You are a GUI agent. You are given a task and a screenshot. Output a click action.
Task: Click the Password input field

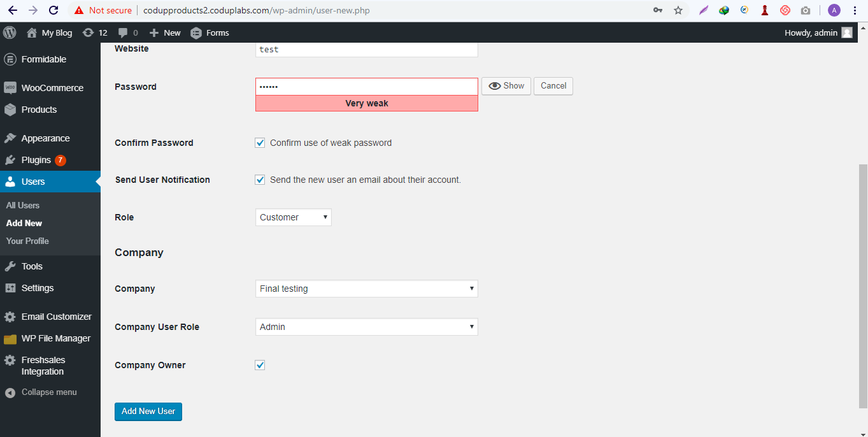point(366,87)
